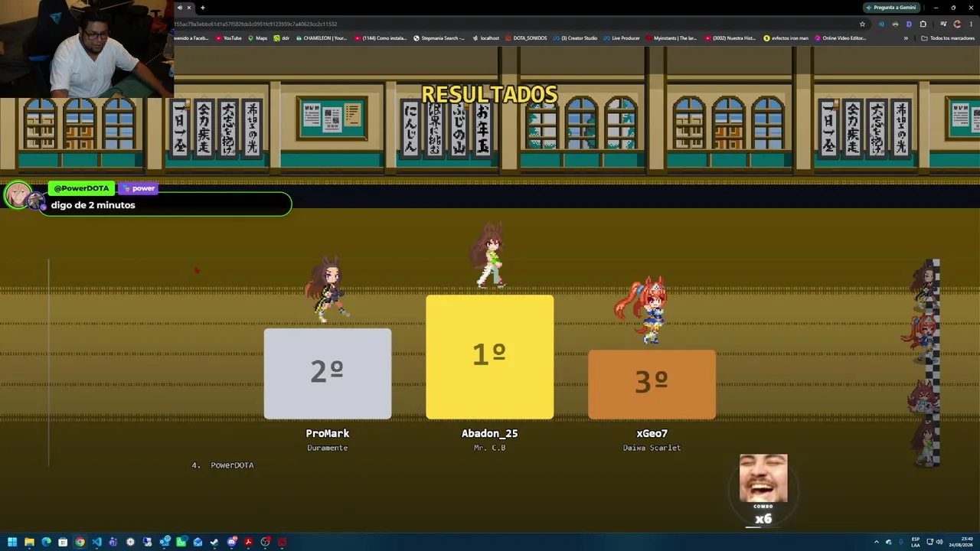This screenshot has height=551, width=980.
Task: Click the Daiwa Scarlet character label
Action: [x=652, y=448]
